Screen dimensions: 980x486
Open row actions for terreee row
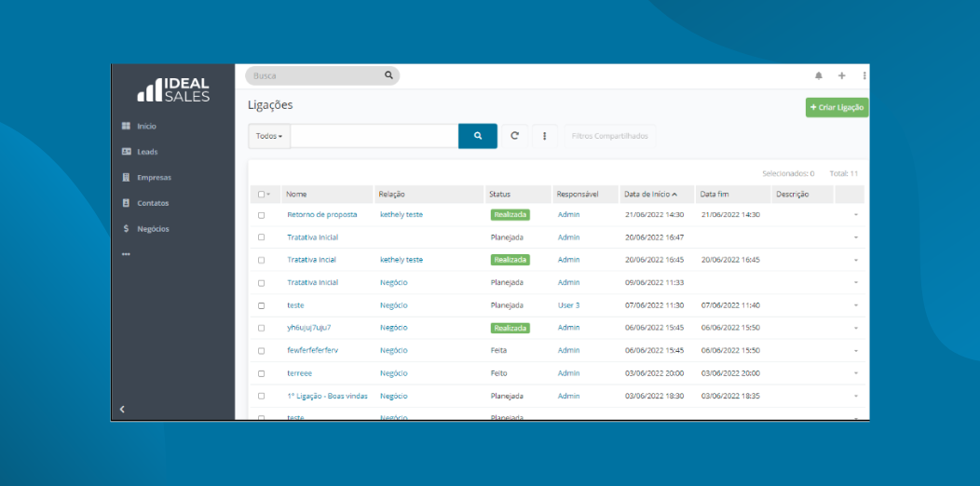[855, 373]
